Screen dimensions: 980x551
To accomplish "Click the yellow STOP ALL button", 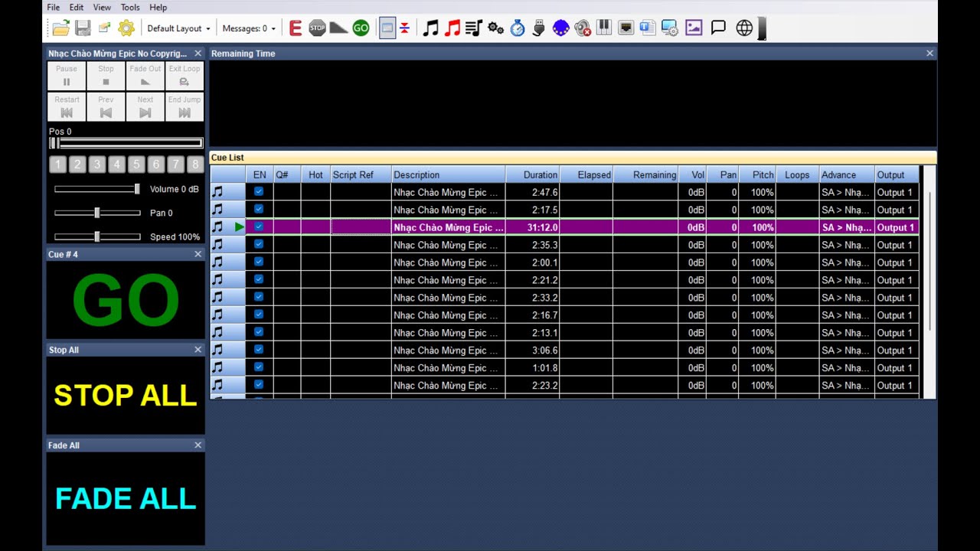I will tap(126, 396).
